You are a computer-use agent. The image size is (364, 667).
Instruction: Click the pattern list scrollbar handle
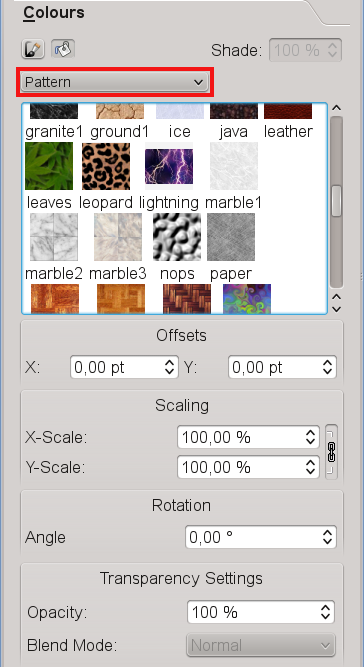point(336,201)
